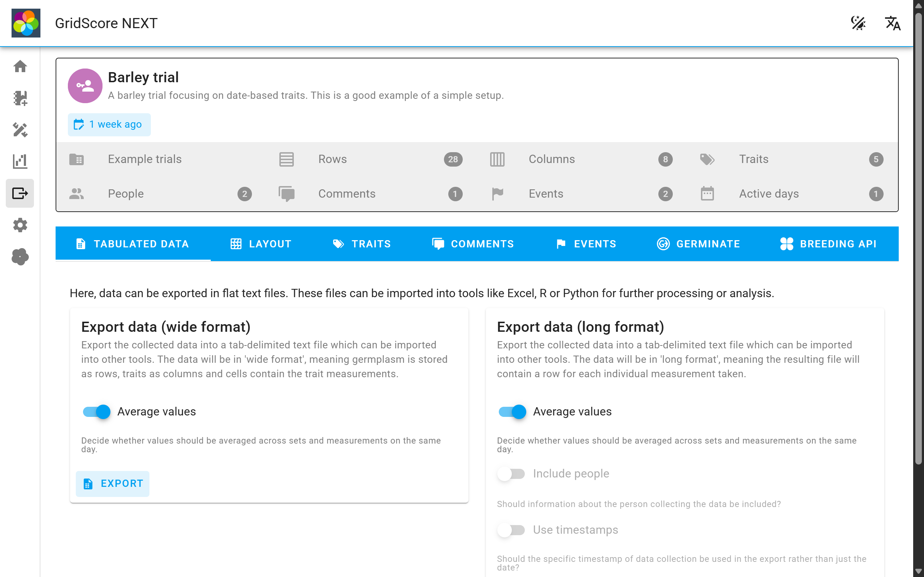Open the home page from sidebar
The width and height of the screenshot is (924, 577).
[20, 66]
